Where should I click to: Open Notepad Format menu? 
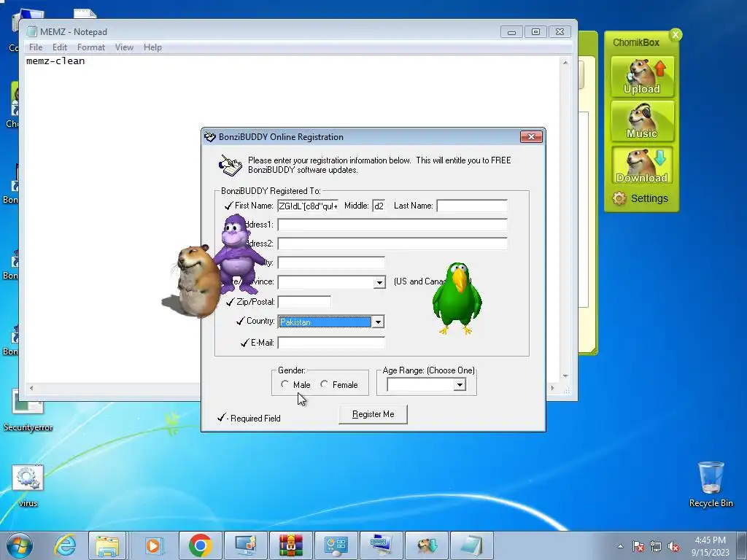[91, 47]
